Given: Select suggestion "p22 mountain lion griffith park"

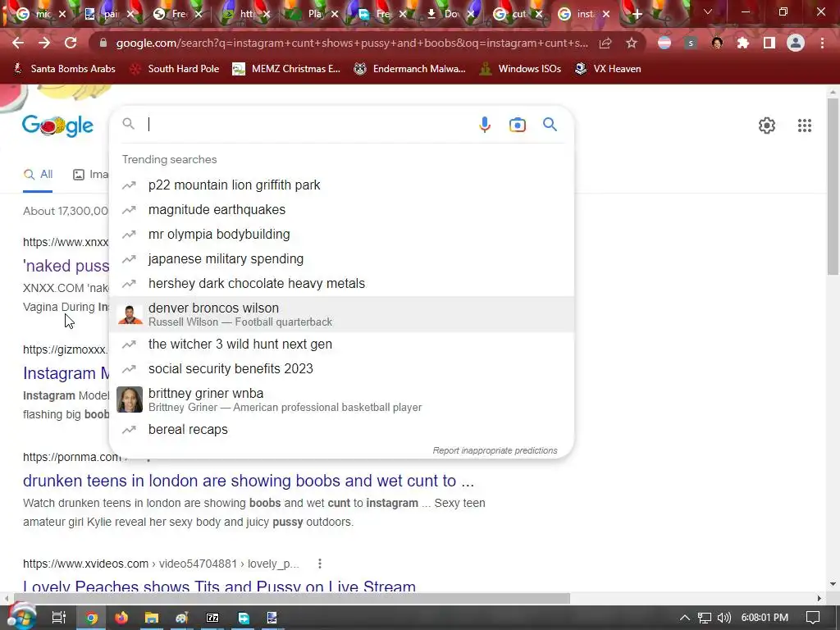Looking at the screenshot, I should click(x=341, y=185).
